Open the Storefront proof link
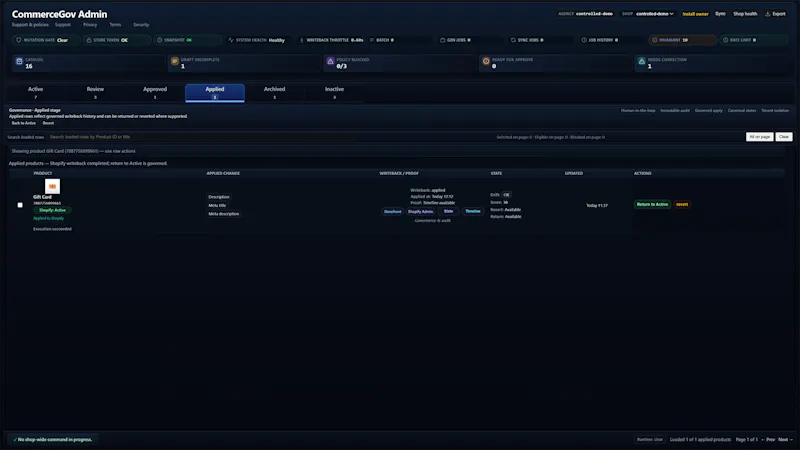Image resolution: width=800 pixels, height=450 pixels. (x=392, y=211)
